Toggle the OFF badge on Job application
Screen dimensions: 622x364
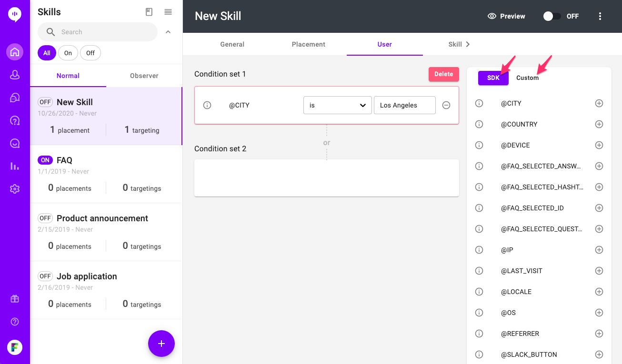[x=45, y=276]
